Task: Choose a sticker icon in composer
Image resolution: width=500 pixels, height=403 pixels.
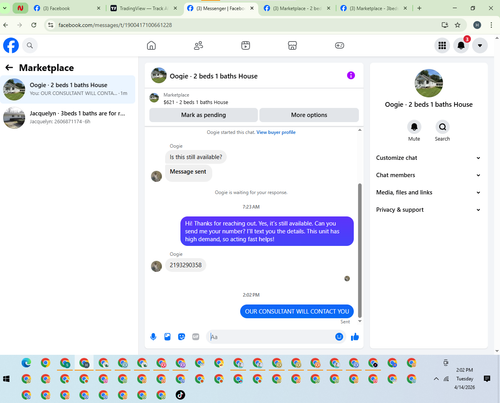Action: (x=181, y=337)
